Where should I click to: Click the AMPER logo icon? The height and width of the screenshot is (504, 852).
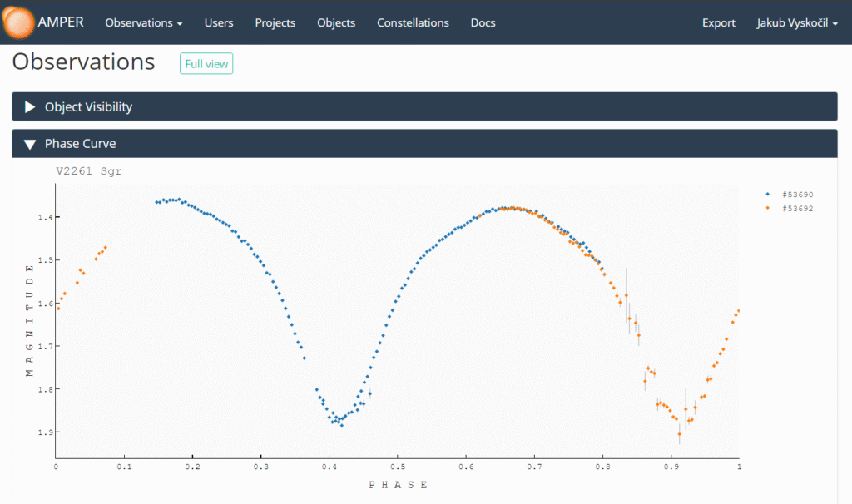click(18, 22)
